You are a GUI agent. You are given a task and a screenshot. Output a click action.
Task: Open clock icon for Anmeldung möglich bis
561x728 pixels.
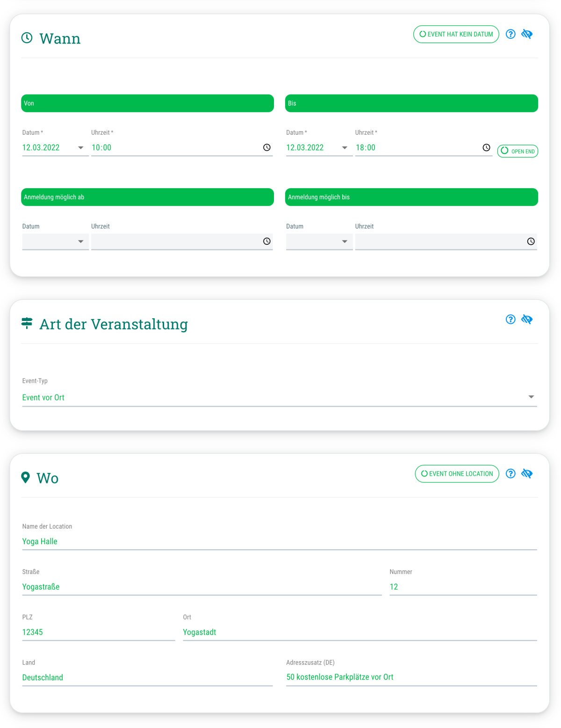(531, 241)
